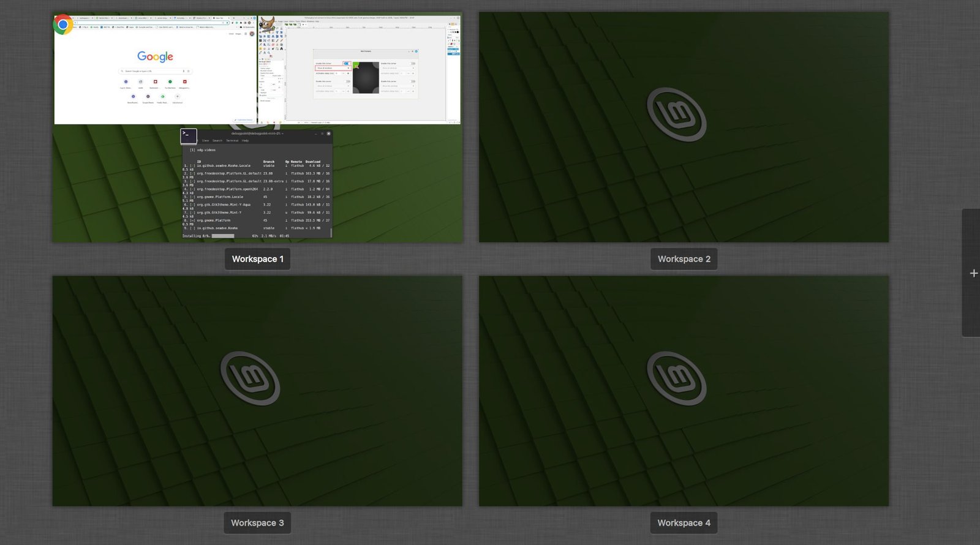Click the xdg-videos line in terminal
Viewport: 980px width, 545px height.
(x=203, y=150)
